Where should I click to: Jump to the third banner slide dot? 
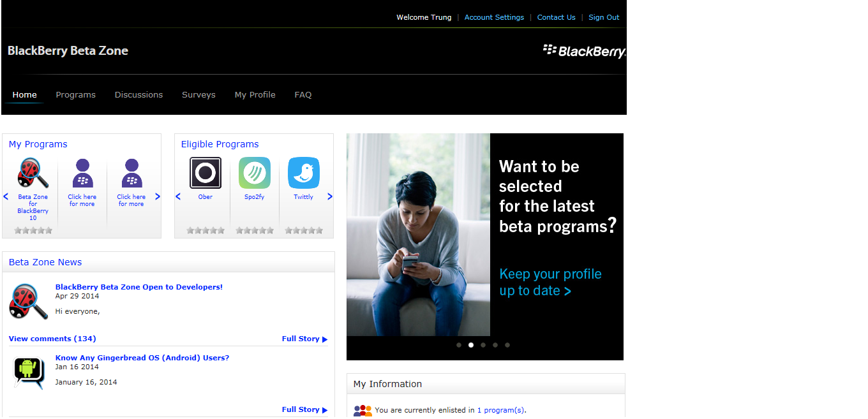click(483, 345)
